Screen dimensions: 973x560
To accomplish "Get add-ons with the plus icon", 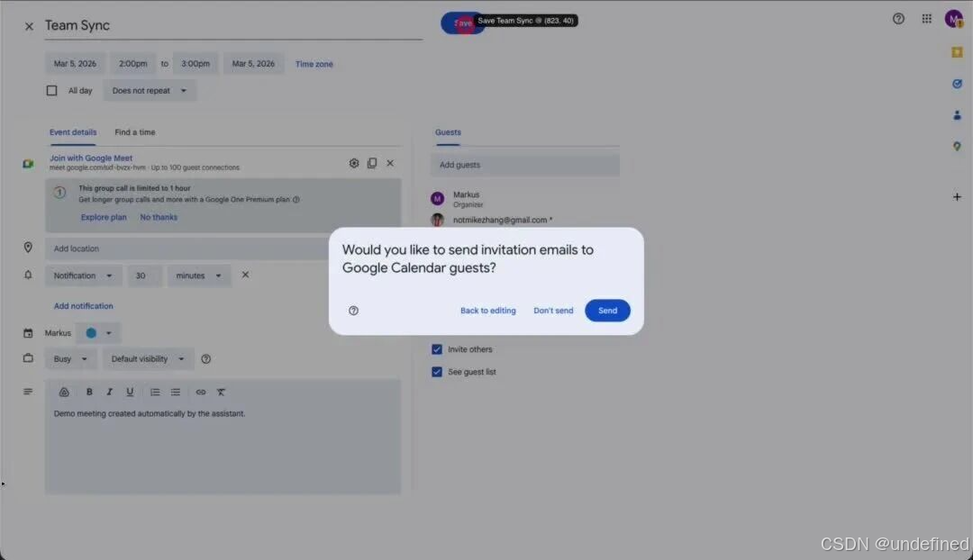I will pyautogui.click(x=957, y=196).
